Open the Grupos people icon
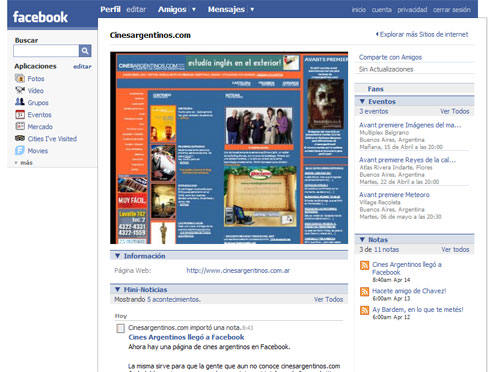This screenshot has height=372, width=490. tap(20, 102)
